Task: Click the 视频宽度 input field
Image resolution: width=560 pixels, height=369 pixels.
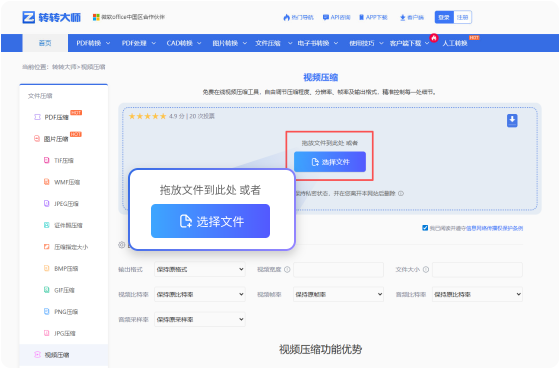Action: [338, 270]
